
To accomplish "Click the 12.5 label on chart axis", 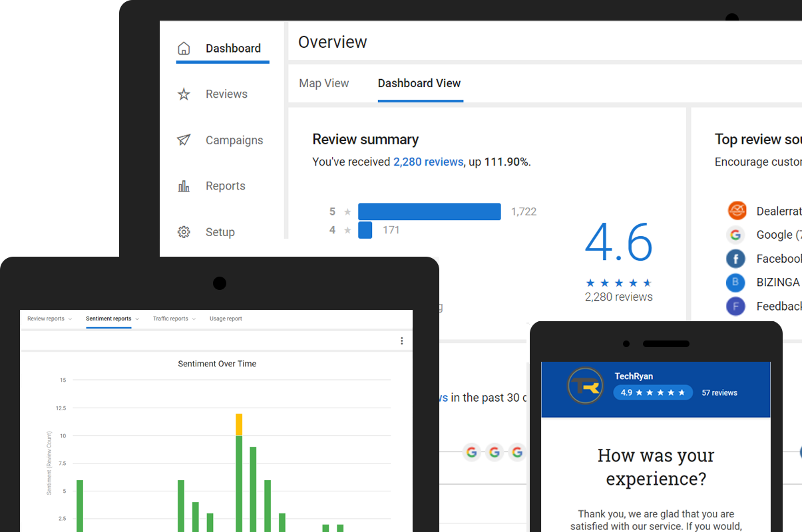I will pyautogui.click(x=61, y=408).
